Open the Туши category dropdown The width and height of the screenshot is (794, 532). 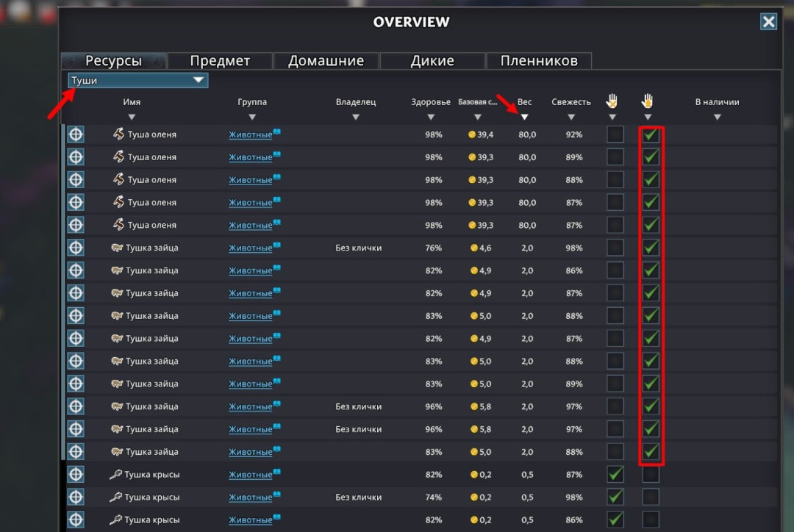(138, 80)
